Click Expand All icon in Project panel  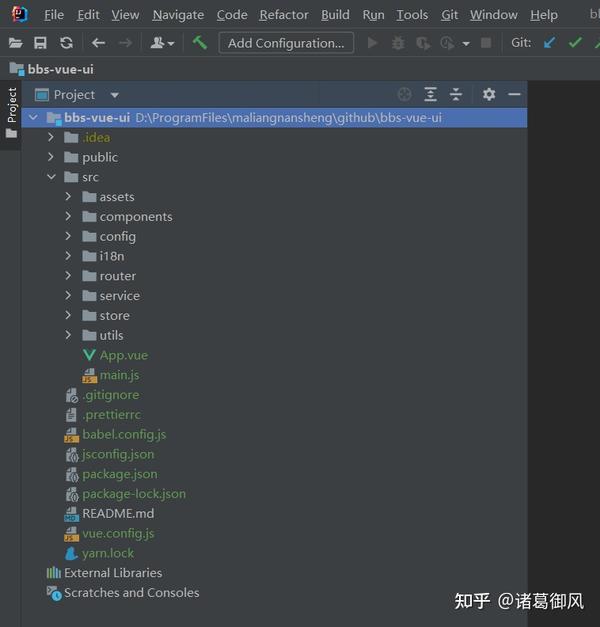pos(430,94)
